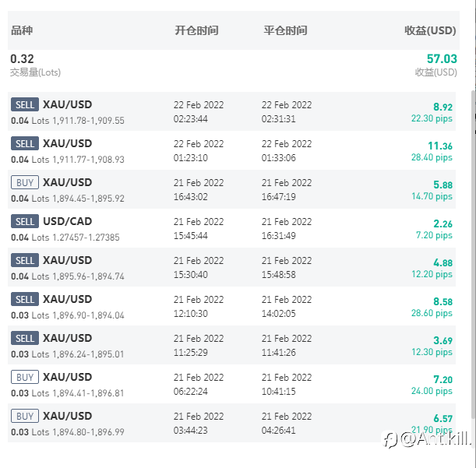Sort by 收益(USD) column header
The image size is (476, 468).
(430, 30)
